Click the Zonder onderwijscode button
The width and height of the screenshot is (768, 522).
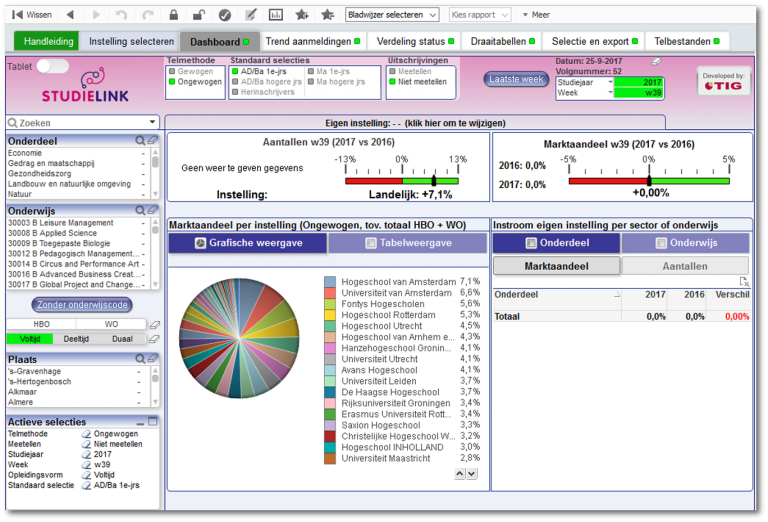82,305
